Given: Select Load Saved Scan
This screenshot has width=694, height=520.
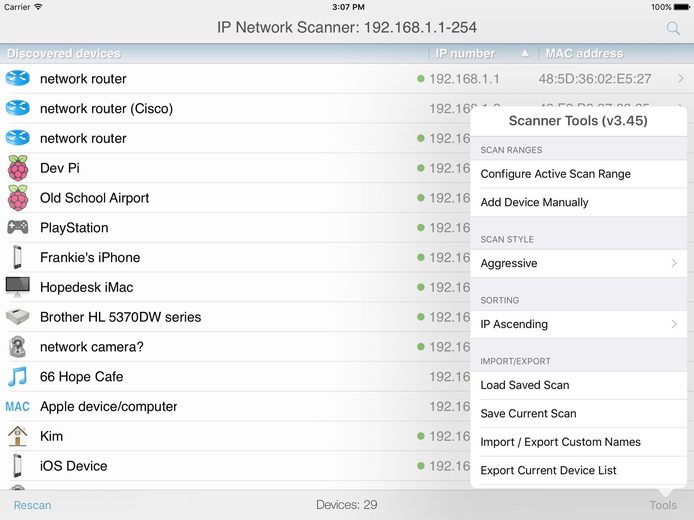Looking at the screenshot, I should point(578,385).
